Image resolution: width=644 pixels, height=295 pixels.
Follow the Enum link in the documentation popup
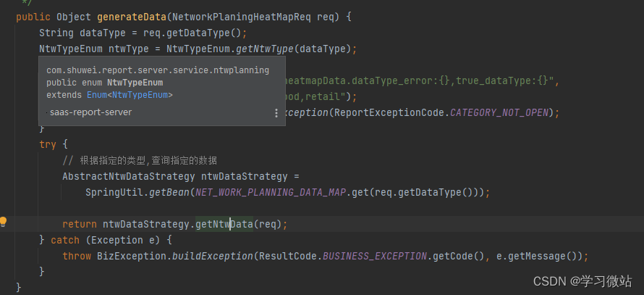coord(98,95)
